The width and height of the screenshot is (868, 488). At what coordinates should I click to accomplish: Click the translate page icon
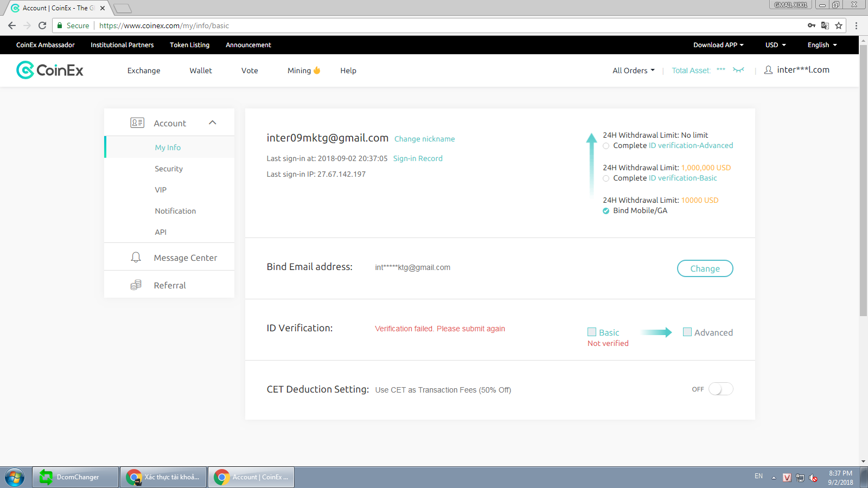825,25
